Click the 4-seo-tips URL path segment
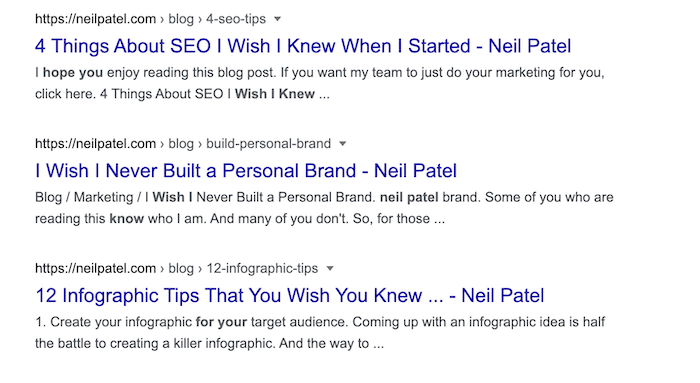Screen dimensions: 700x383 (x=236, y=19)
